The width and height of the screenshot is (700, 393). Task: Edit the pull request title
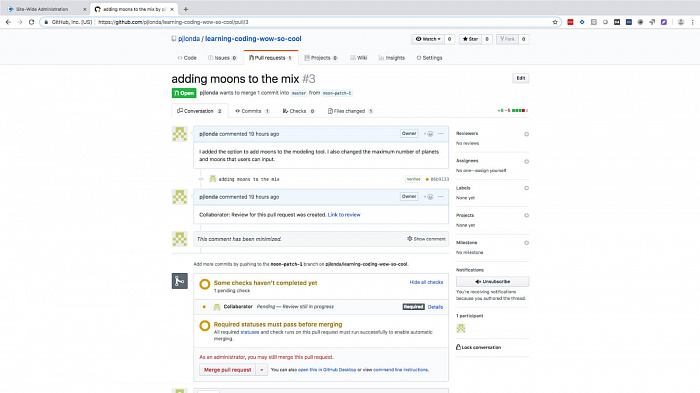(521, 78)
